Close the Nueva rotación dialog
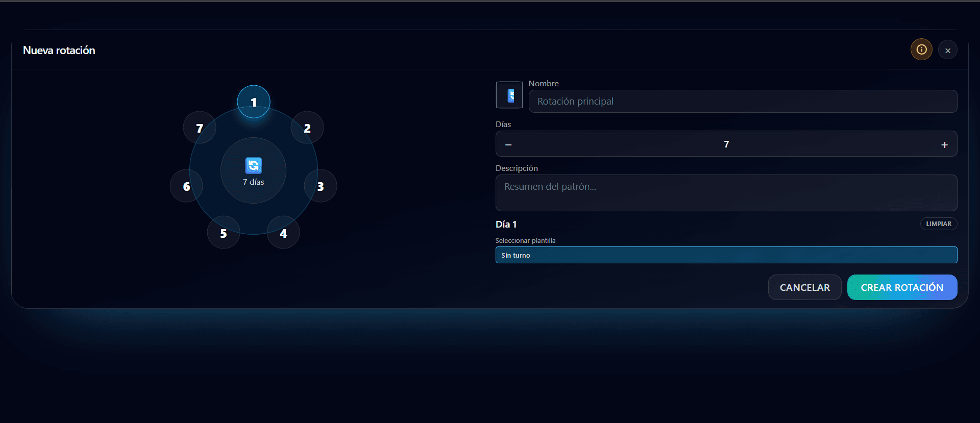The height and width of the screenshot is (423, 980). click(x=947, y=51)
